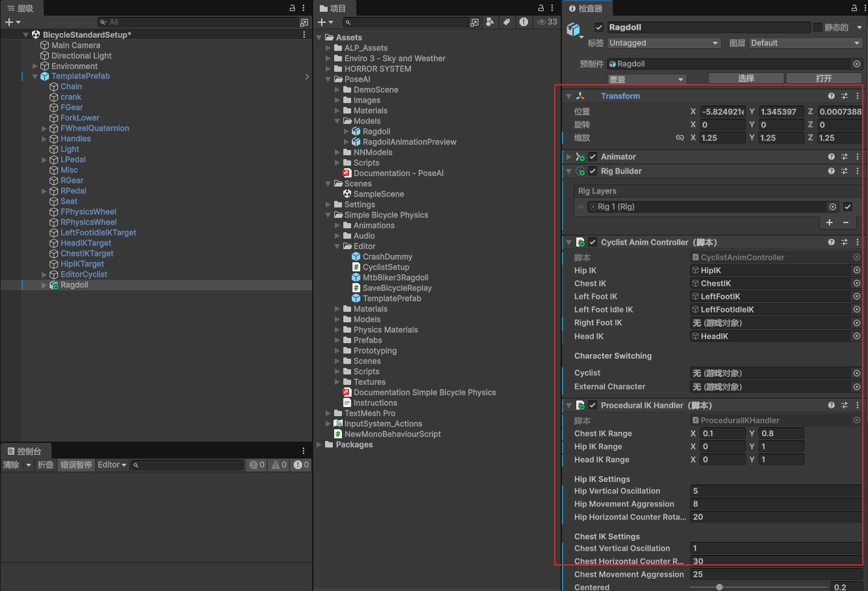
Task: Click the Ragdoll GameObject icon in Inspector
Action: tap(573, 29)
